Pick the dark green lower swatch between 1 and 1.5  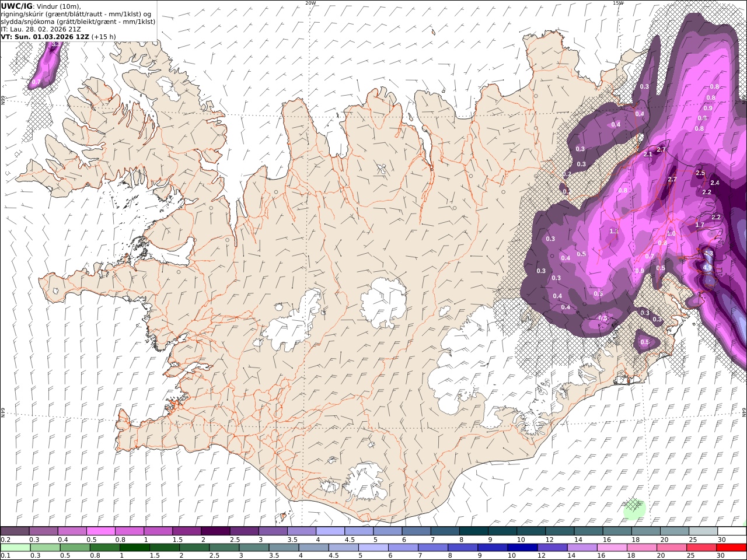click(135, 547)
